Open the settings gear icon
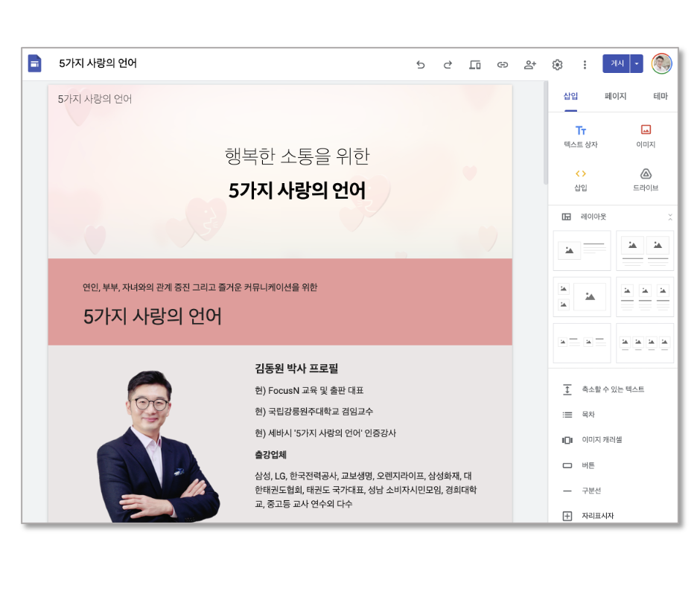Image resolution: width=700 pixels, height=606 pixels. click(x=557, y=65)
